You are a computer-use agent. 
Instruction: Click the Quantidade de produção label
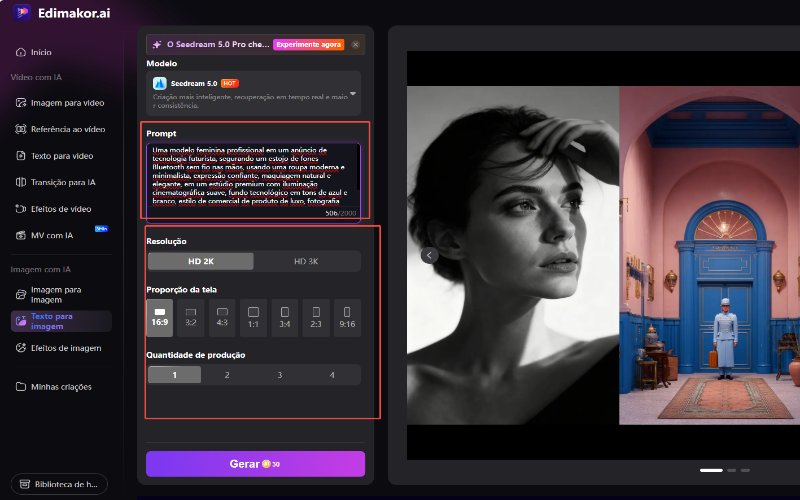[x=196, y=355]
